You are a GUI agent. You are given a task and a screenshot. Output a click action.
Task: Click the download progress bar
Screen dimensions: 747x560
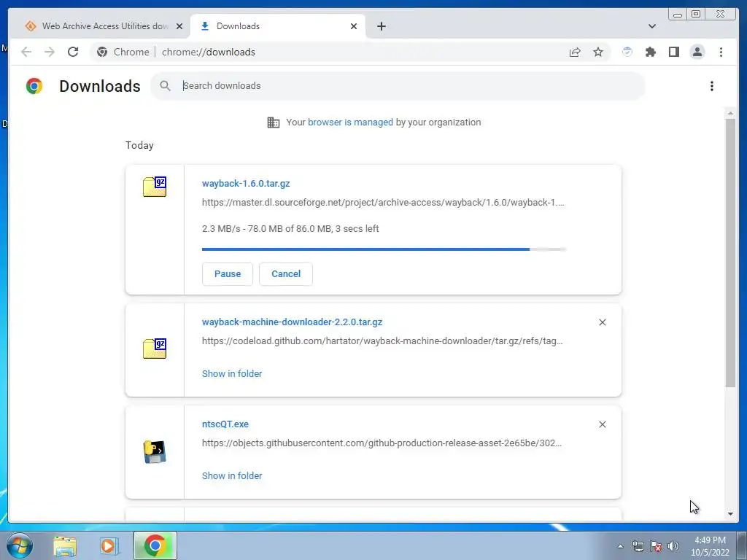coord(384,249)
